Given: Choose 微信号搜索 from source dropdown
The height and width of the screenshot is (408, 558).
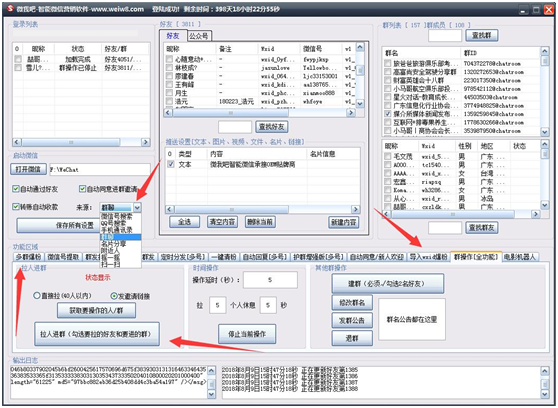Looking at the screenshot, I should point(116,216).
